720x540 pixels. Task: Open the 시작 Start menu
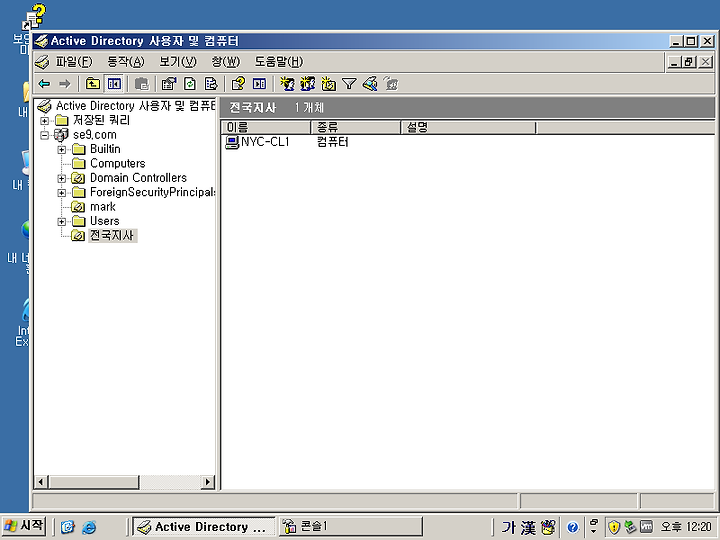tap(24, 525)
